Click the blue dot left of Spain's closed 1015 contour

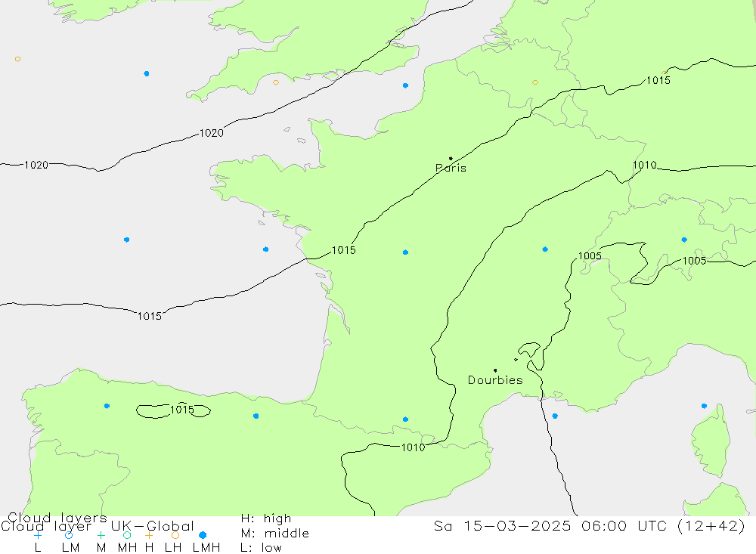tap(107, 406)
